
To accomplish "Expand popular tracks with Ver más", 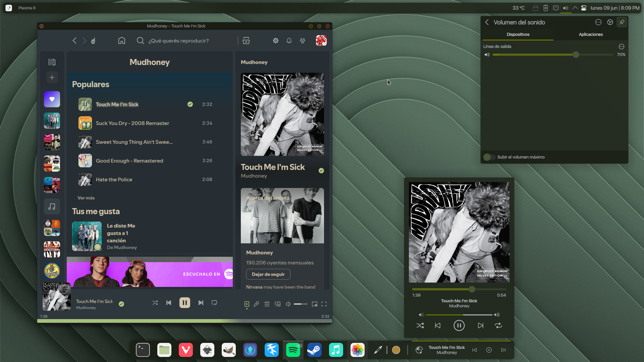I will click(x=86, y=198).
